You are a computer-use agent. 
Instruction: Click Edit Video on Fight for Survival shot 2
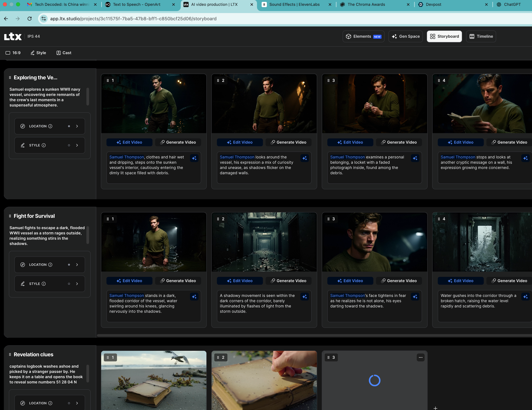point(240,281)
